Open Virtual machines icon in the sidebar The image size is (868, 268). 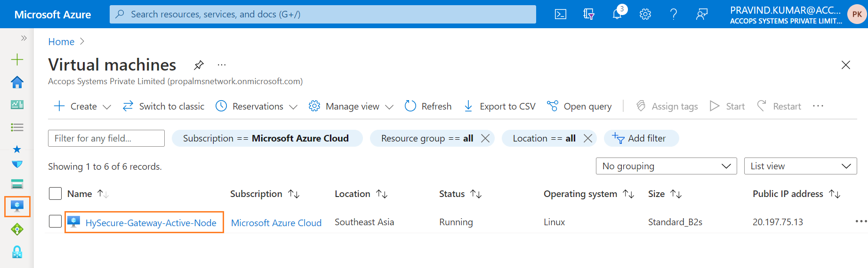(x=17, y=206)
